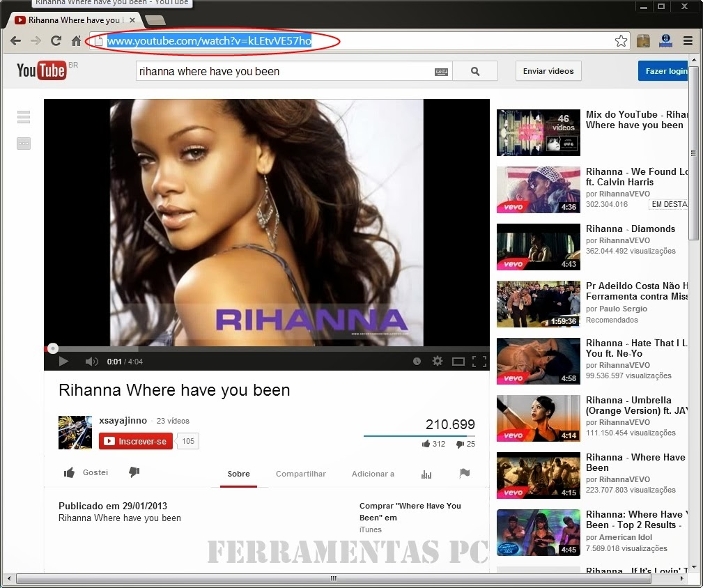The width and height of the screenshot is (703, 588).
Task: Open video settings gear
Action: click(x=438, y=361)
